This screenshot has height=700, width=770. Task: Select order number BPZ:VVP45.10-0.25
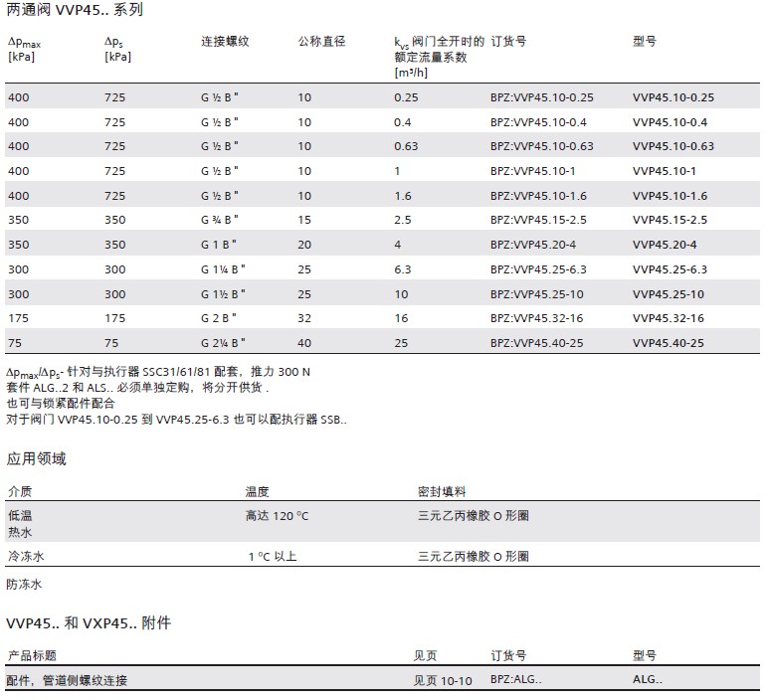click(x=541, y=97)
